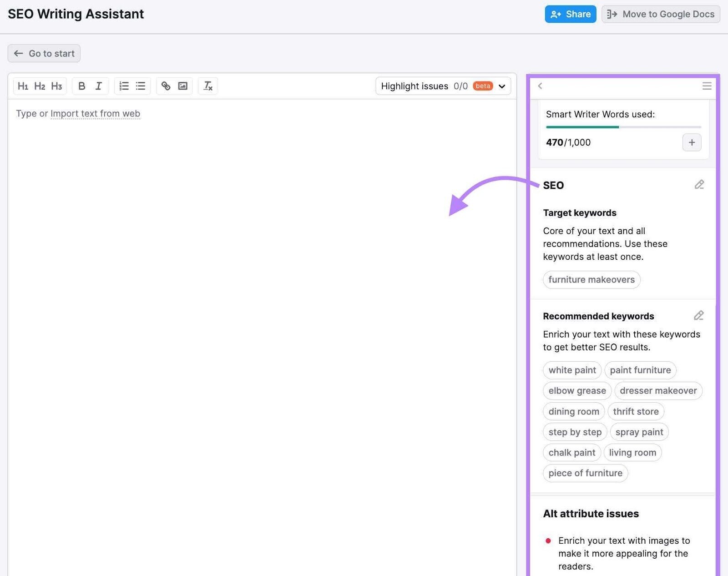Insert a link with the link icon

166,86
